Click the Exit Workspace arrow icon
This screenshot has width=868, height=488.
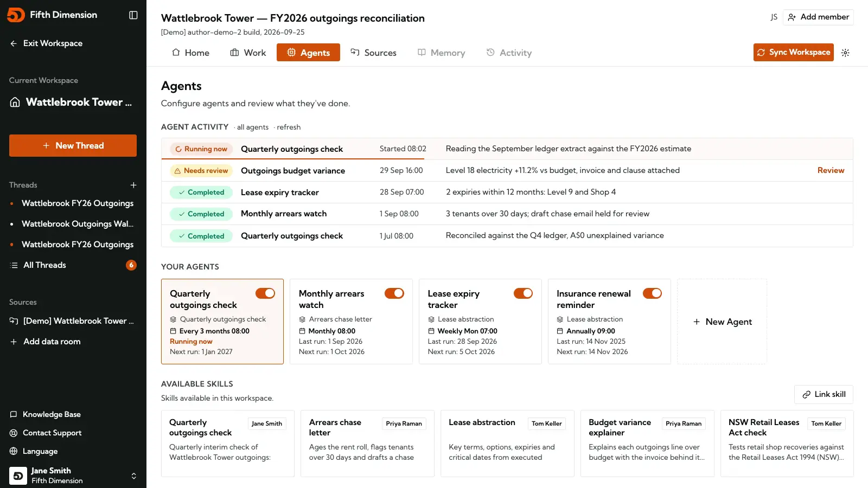pos(14,43)
